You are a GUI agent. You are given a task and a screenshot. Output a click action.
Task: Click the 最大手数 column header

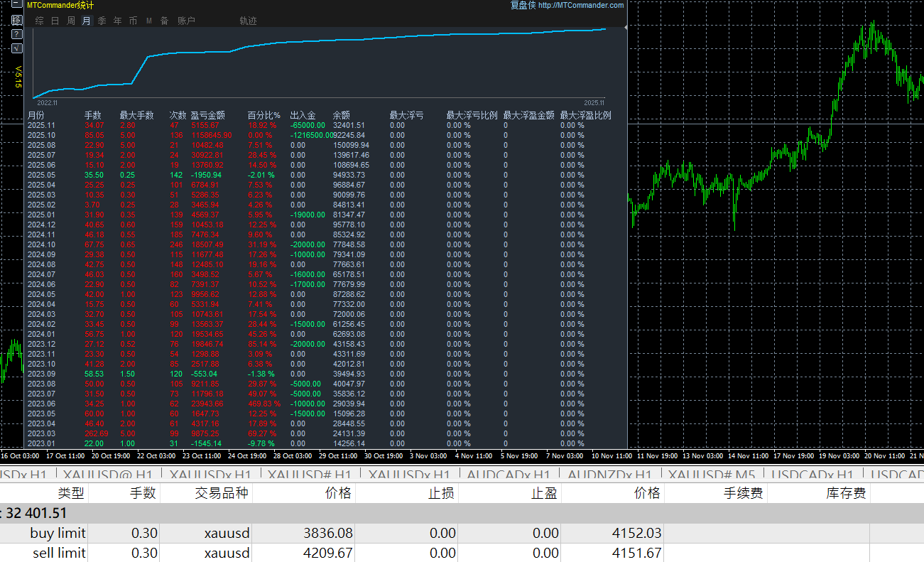pyautogui.click(x=137, y=115)
